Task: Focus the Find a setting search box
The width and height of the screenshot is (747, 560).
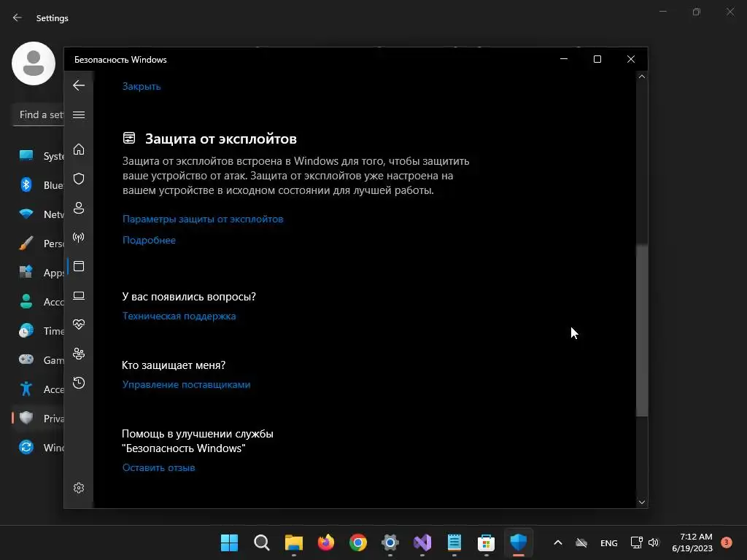Action: click(39, 114)
